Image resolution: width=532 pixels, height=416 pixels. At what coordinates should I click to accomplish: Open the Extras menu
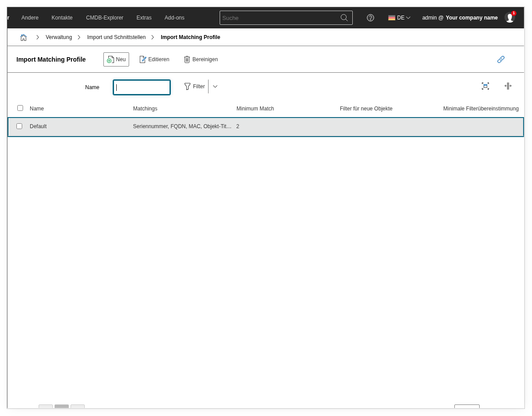point(144,18)
